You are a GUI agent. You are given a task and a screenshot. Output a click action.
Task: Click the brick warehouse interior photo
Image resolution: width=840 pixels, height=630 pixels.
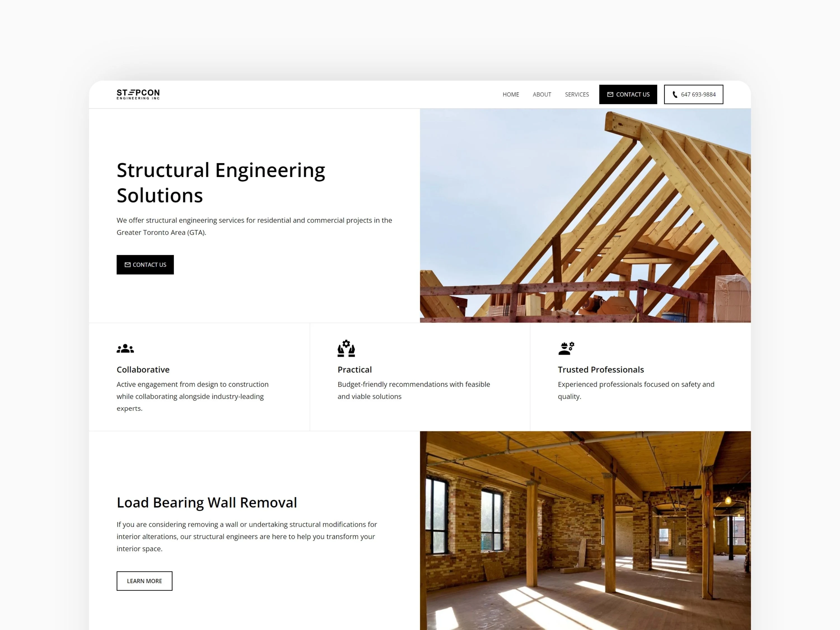click(585, 531)
